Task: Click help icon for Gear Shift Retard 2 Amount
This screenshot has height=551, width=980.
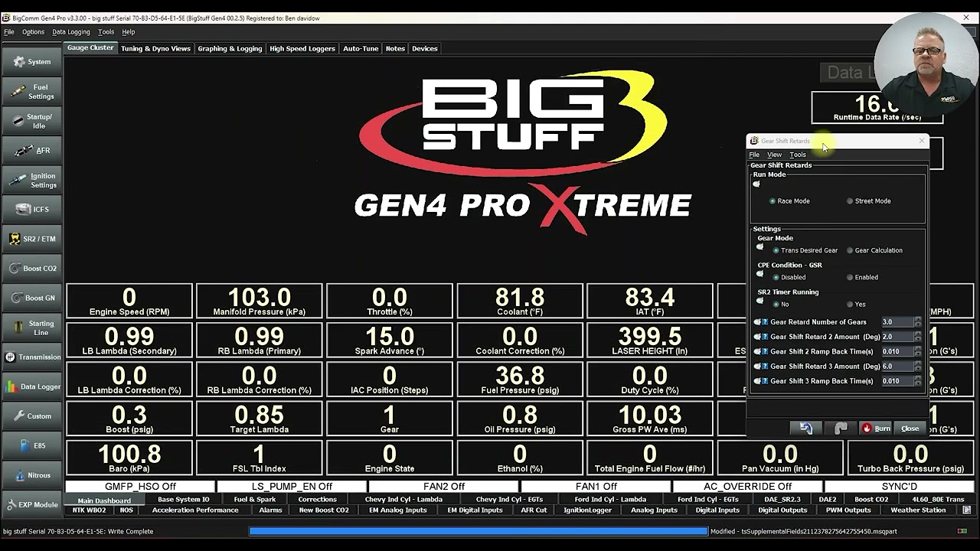Action: click(765, 337)
